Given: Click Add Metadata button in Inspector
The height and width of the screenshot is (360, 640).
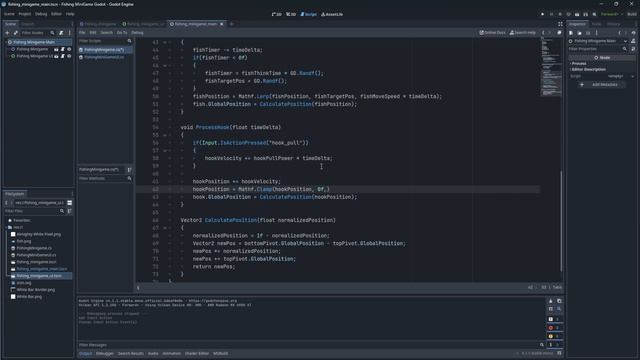Looking at the screenshot, I should point(601,84).
